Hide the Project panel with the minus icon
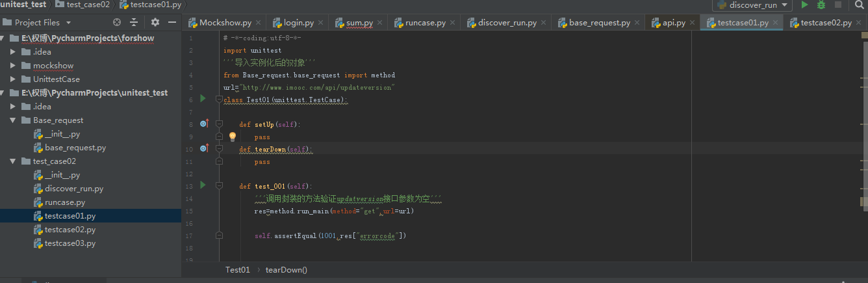The image size is (868, 283). pos(172,22)
